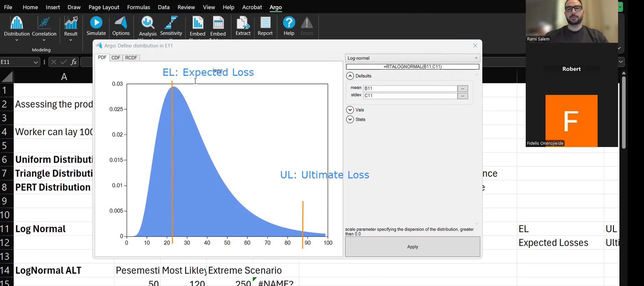Viewport: 644px width, 286px height.
Task: Collapse the Defaults section
Action: pos(350,76)
